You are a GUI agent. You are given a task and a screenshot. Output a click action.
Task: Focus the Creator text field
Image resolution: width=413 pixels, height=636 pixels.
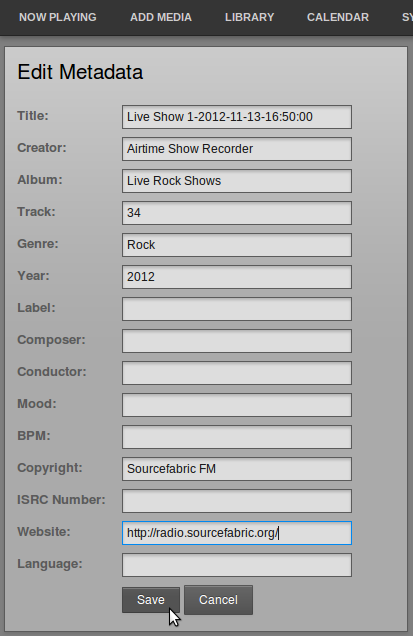click(237, 149)
